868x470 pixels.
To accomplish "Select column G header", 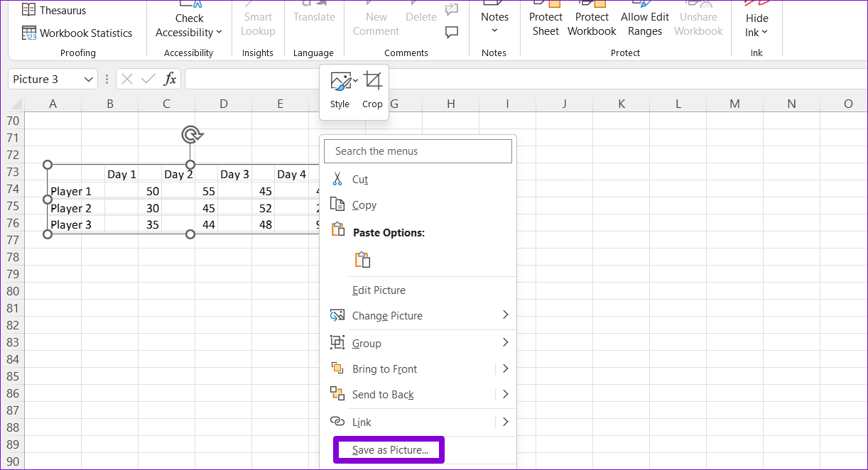I will pos(394,104).
